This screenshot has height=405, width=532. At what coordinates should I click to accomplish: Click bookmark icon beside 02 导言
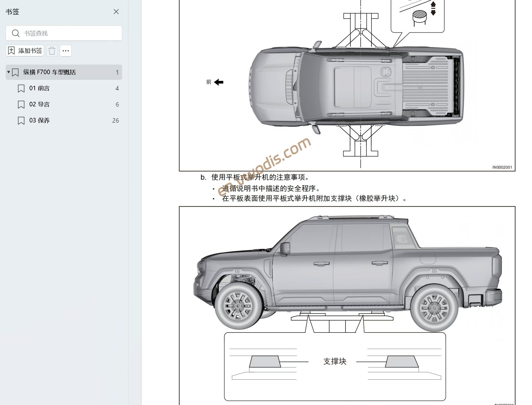21,105
